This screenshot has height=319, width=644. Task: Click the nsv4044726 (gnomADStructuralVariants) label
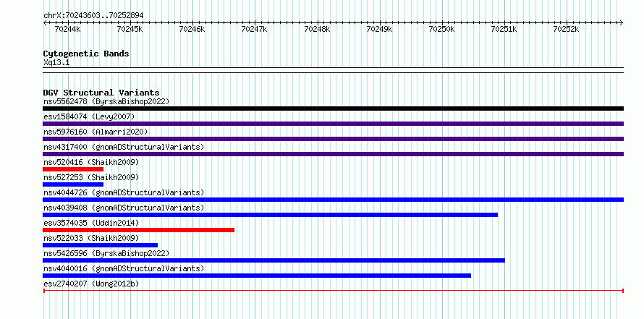click(124, 192)
